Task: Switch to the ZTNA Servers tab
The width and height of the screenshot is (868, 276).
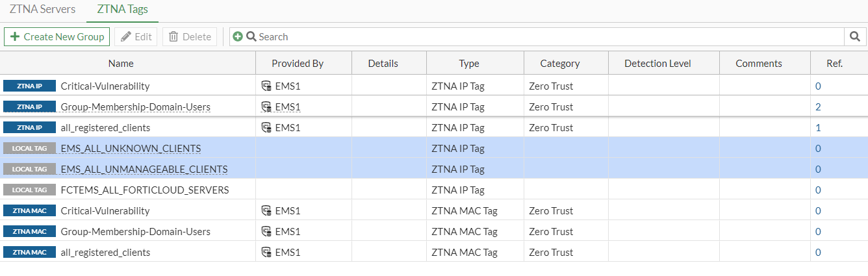Action: click(42, 10)
